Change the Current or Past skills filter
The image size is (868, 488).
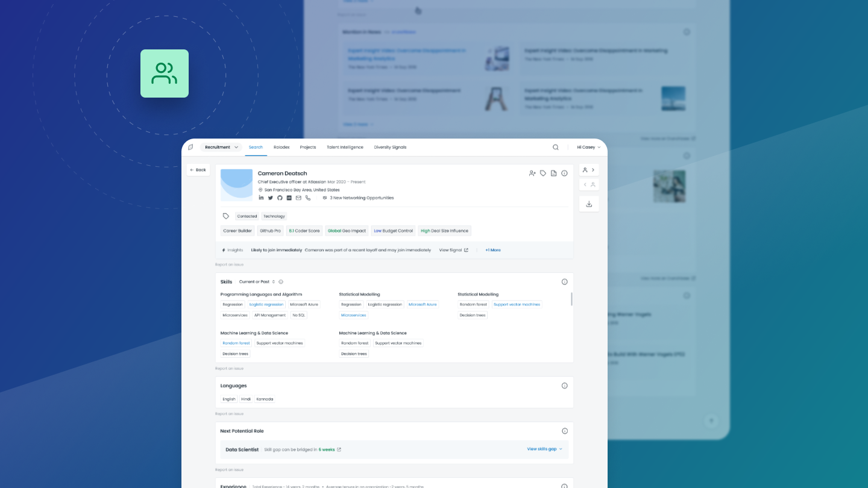point(257,281)
